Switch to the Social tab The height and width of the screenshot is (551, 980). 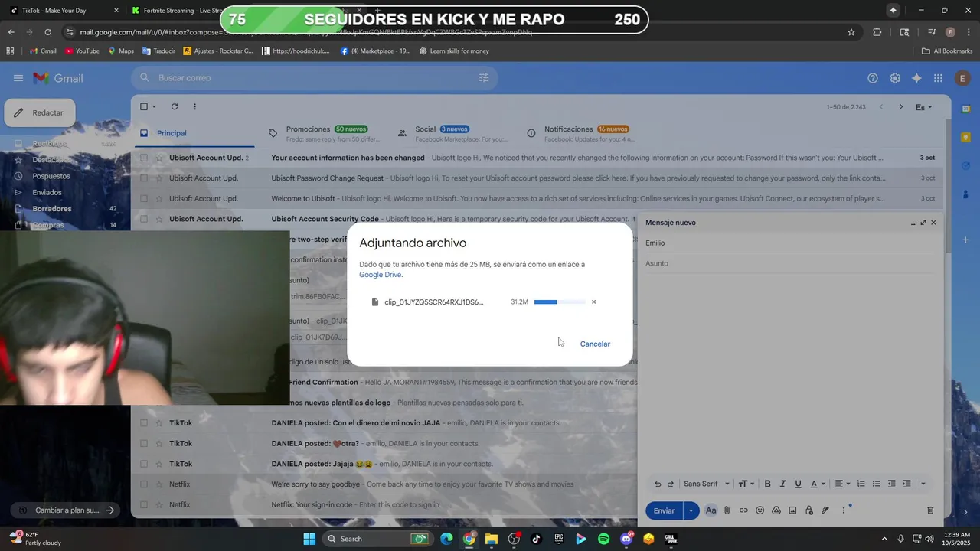click(452, 133)
